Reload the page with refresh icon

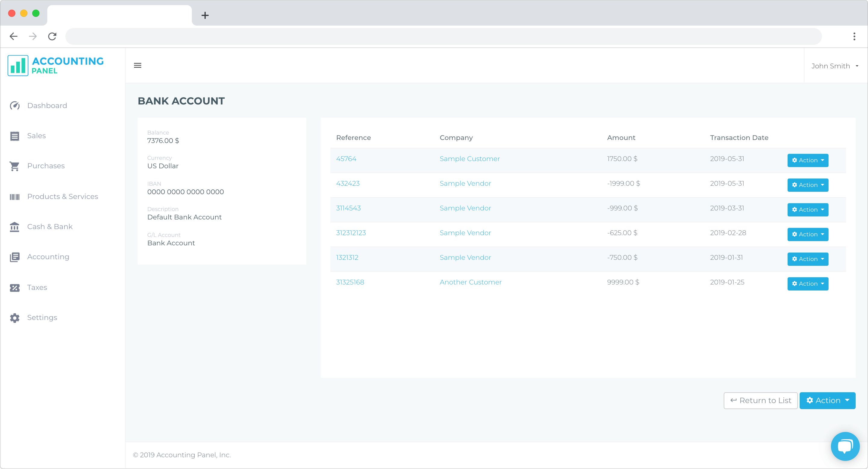[52, 36]
